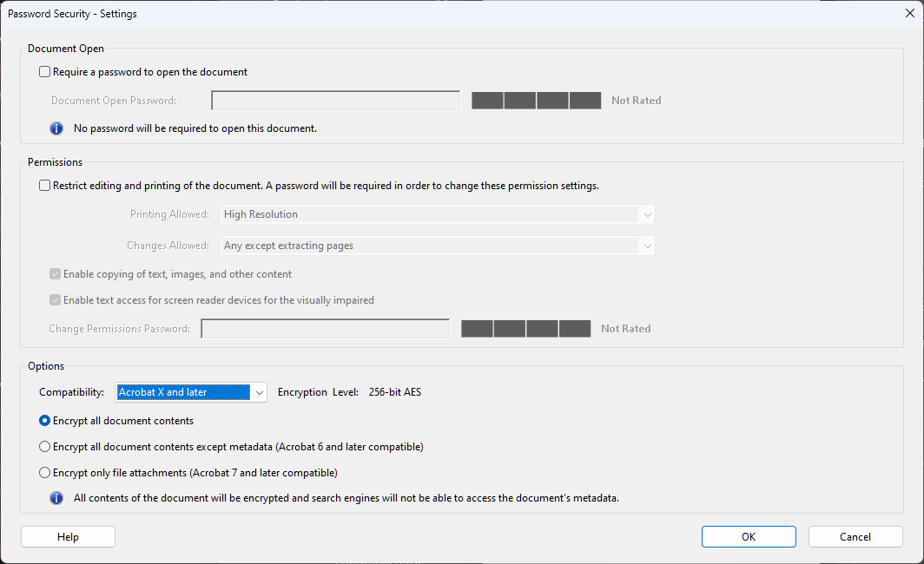Choose "Encrypt only file attachments"
Viewport: 924px width, 564px height.
coord(44,472)
